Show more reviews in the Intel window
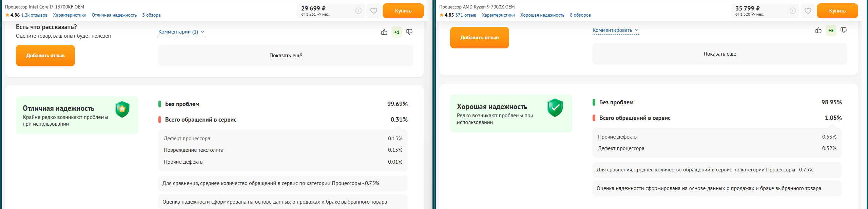The image size is (868, 209). click(286, 56)
